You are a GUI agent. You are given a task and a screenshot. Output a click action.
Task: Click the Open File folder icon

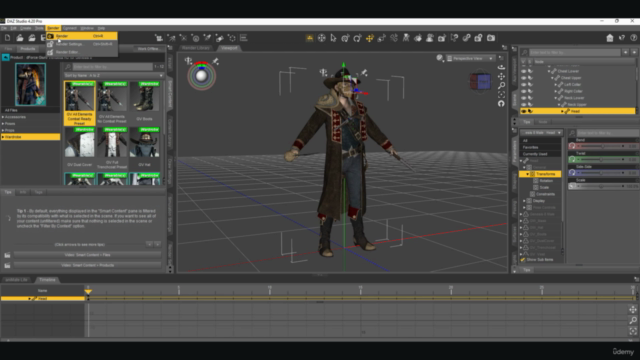[20, 38]
